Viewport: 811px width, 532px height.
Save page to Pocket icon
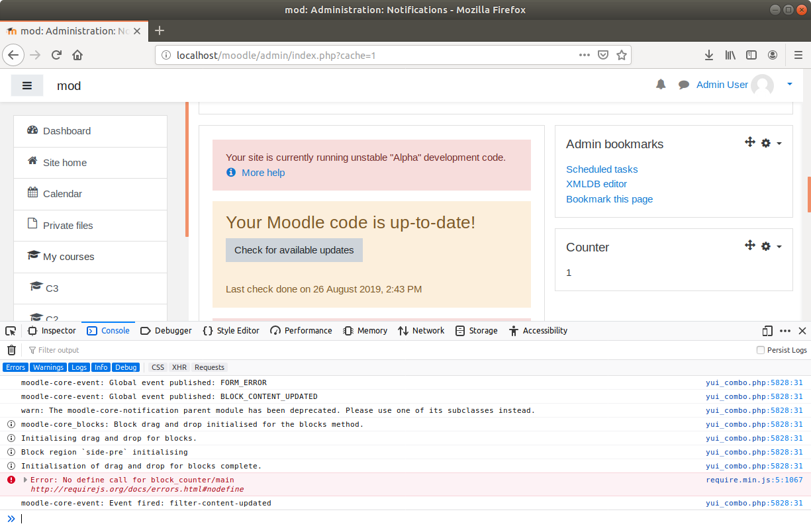(603, 55)
